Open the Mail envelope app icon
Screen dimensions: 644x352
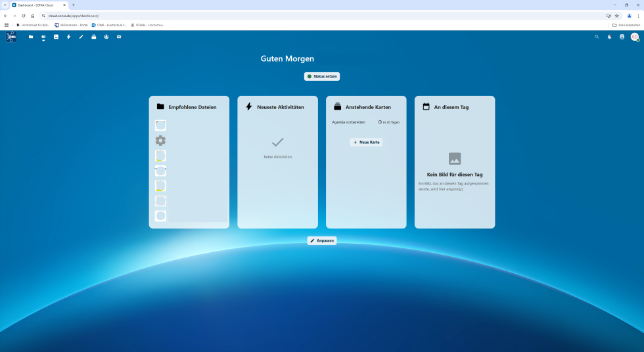pyautogui.click(x=119, y=37)
